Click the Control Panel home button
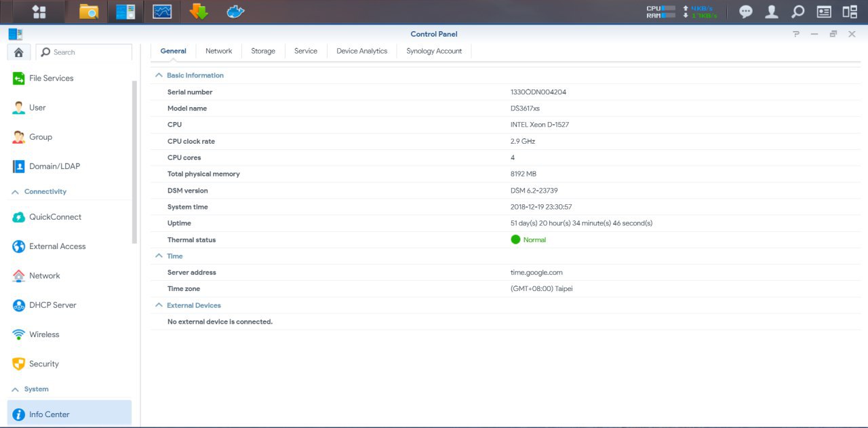The width and height of the screenshot is (868, 428). (x=18, y=52)
